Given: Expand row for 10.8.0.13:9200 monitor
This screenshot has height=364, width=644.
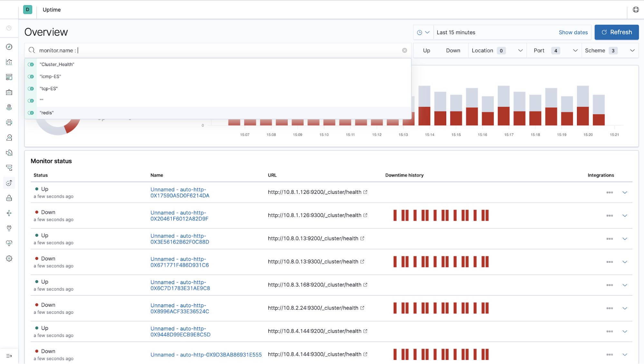Looking at the screenshot, I should click(625, 239).
